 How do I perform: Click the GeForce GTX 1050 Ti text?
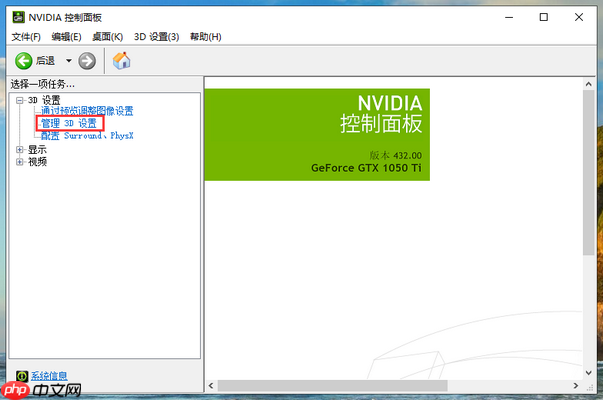point(366,168)
